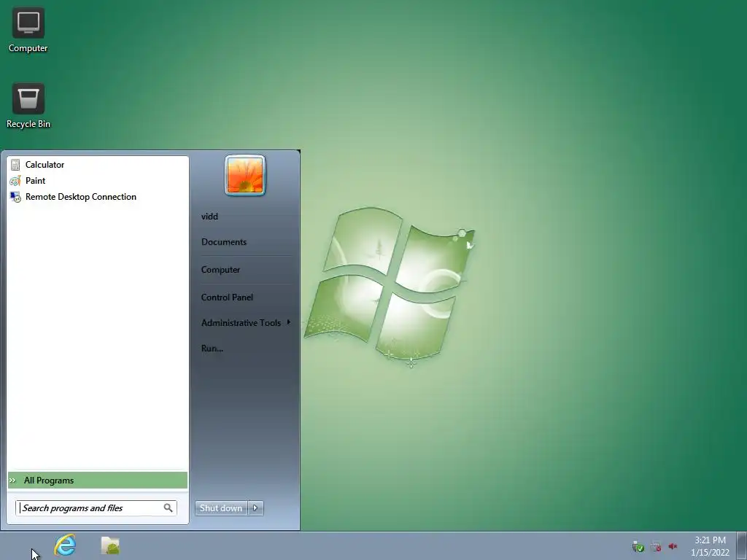Expand the Administrative Tools submenu
The height and width of the screenshot is (560, 747).
245,323
